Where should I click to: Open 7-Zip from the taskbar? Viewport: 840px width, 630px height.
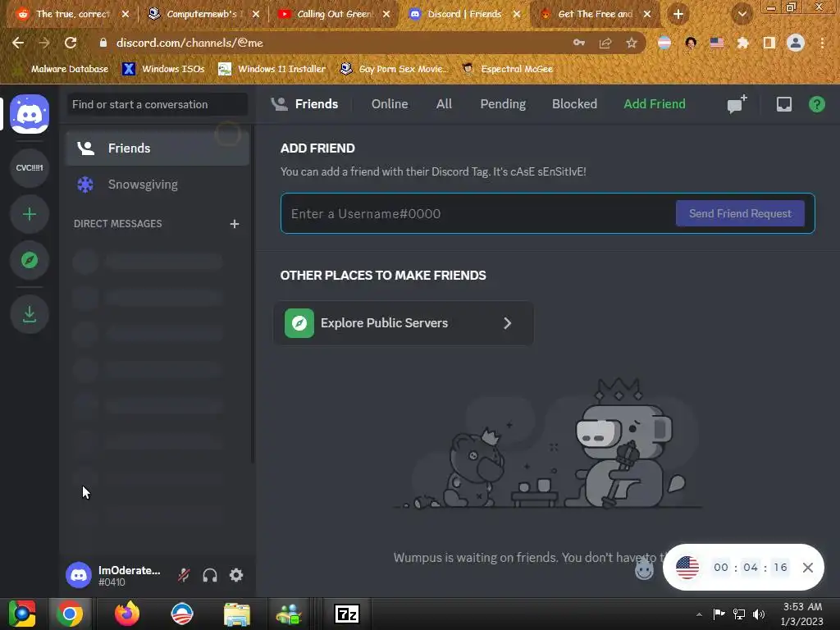(347, 614)
